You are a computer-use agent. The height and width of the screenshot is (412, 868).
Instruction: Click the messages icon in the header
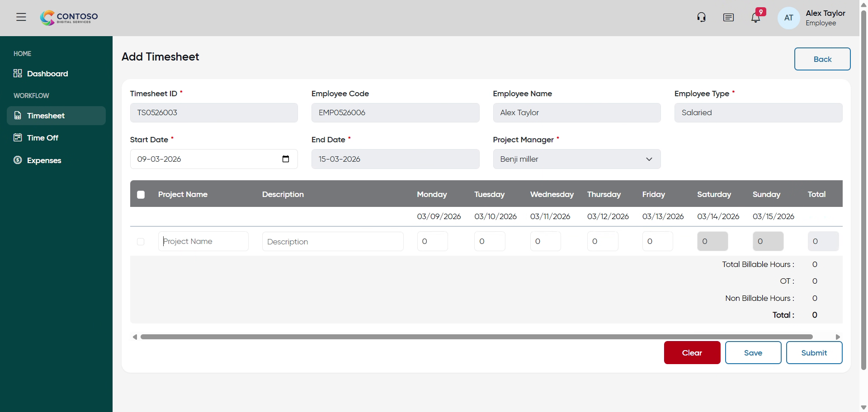(728, 17)
